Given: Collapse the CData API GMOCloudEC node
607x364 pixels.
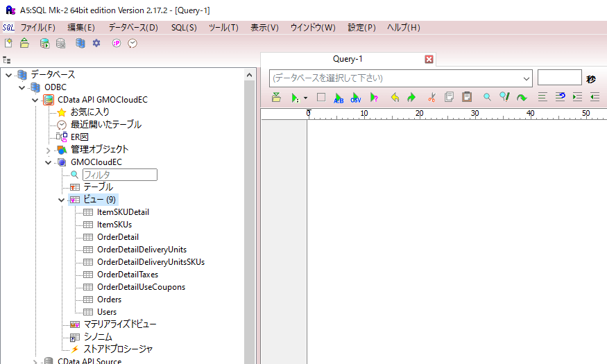Looking at the screenshot, I should point(35,101).
